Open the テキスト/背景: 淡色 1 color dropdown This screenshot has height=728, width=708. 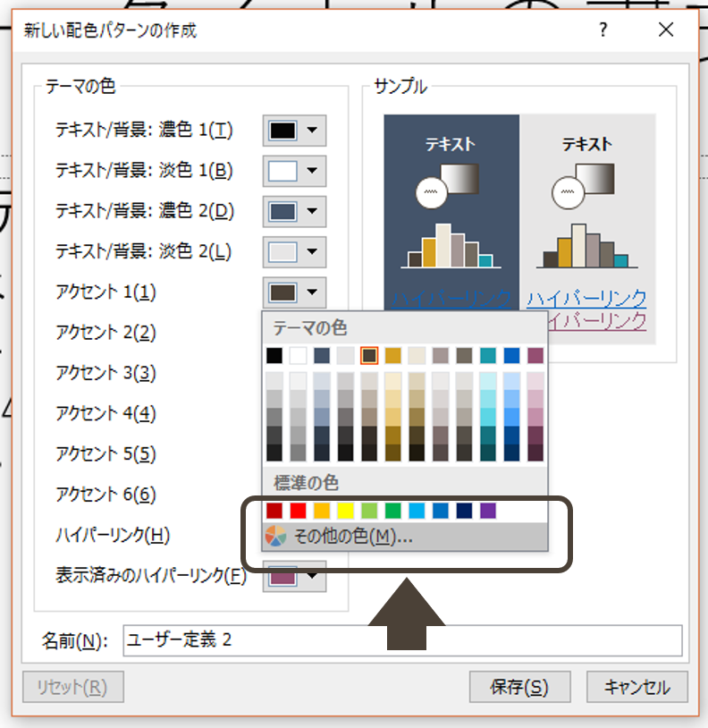pos(294,171)
